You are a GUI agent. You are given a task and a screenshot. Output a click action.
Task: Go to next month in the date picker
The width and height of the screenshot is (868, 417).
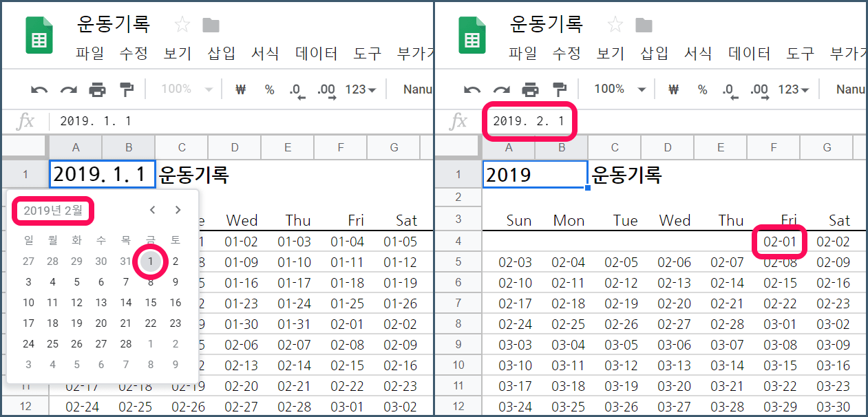(178, 210)
